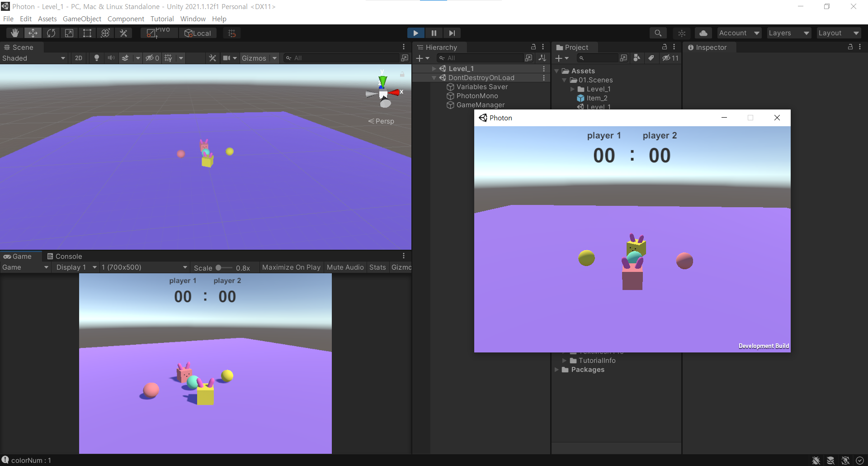The image size is (868, 466).
Task: Click the Scene search field
Action: (341, 58)
